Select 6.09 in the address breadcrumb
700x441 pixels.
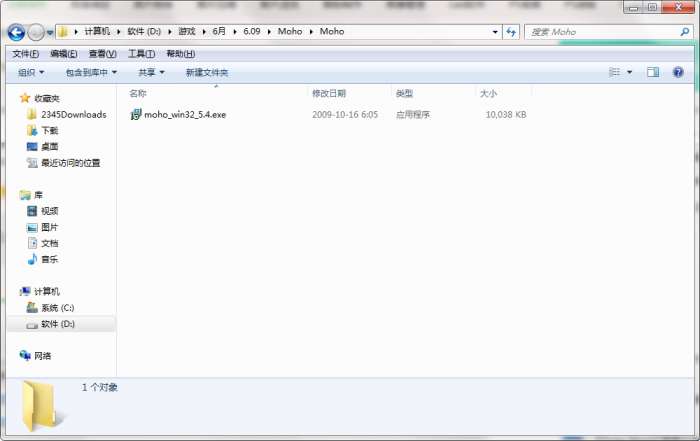tap(252, 31)
